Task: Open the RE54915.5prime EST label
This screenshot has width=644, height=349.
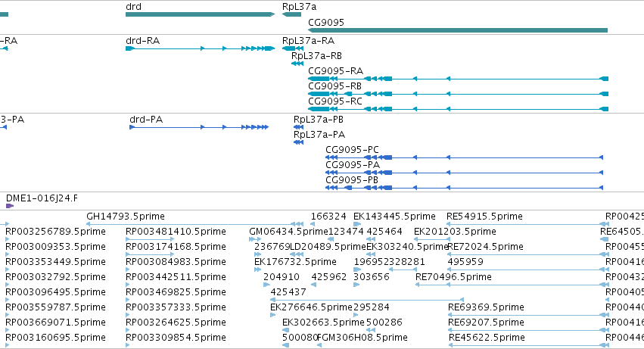Action: 484,217
